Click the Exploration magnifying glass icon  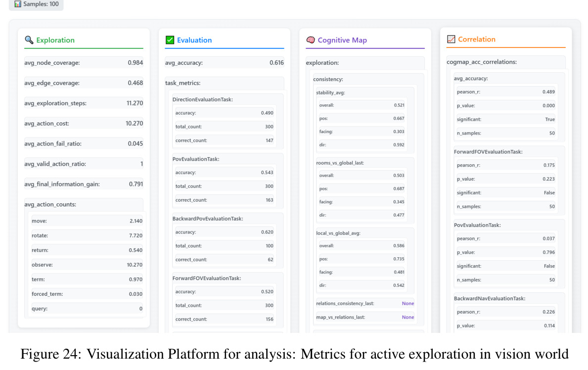(x=29, y=40)
